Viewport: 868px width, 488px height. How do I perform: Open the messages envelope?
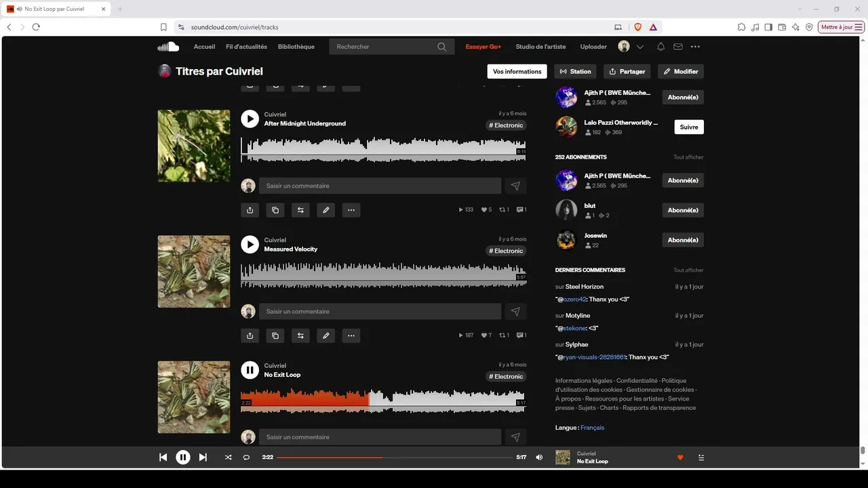pyautogui.click(x=678, y=47)
